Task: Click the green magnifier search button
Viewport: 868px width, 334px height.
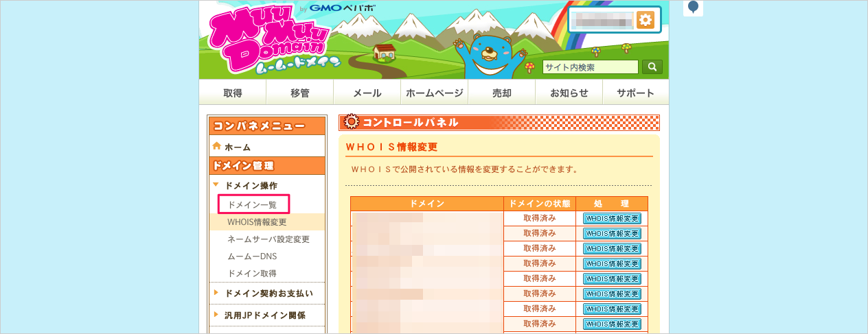Action: tap(652, 67)
